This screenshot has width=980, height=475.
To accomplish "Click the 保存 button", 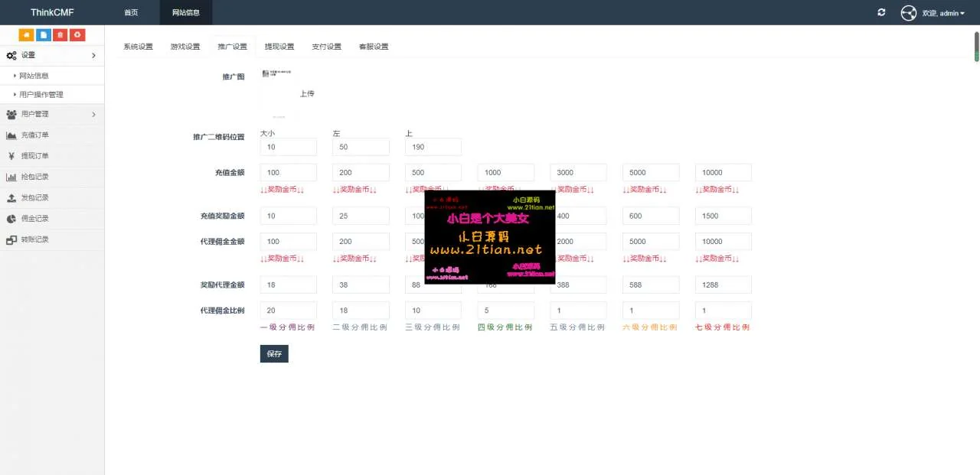I will 274,354.
